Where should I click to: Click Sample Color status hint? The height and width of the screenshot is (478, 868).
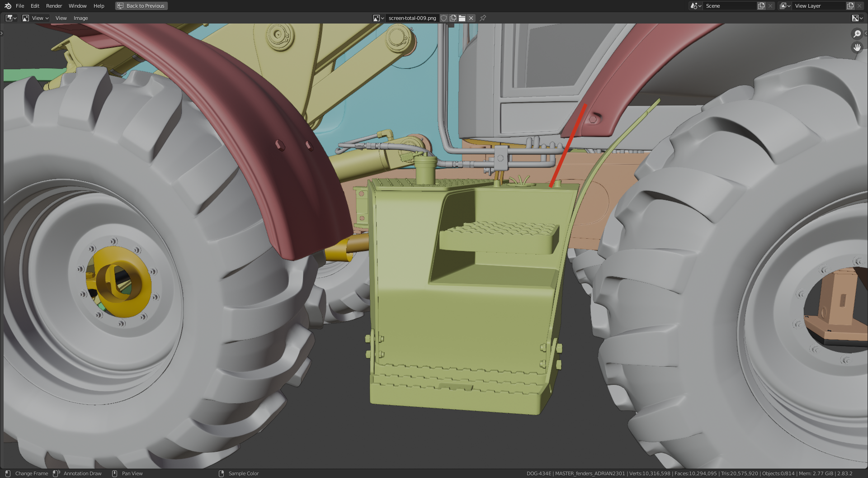[x=244, y=473]
